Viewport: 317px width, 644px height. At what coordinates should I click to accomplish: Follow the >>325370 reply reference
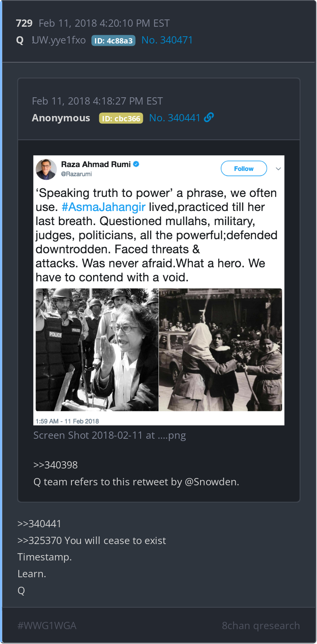click(39, 541)
